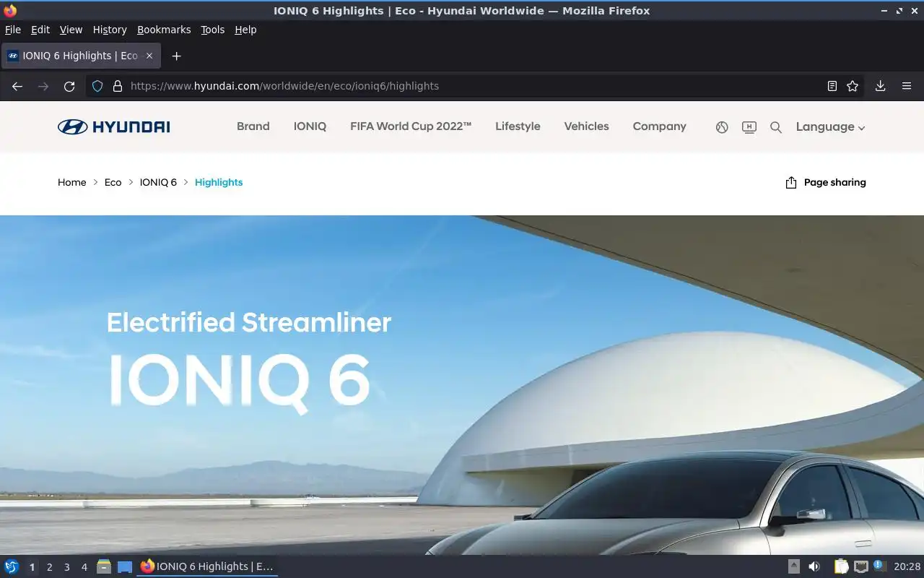924x578 pixels.
Task: Open FIFA World Cup 2022 navigation item
Action: click(411, 126)
